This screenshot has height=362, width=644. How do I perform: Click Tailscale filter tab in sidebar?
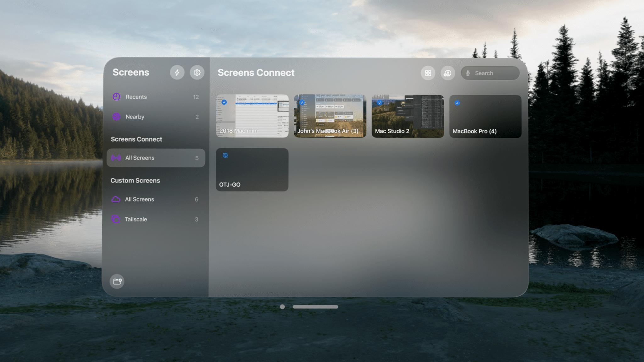[x=156, y=219]
